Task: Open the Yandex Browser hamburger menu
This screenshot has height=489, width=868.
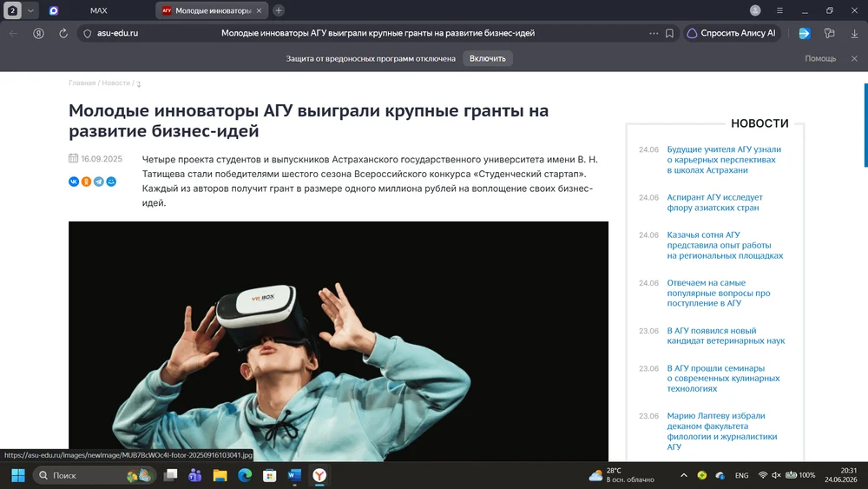Action: [x=779, y=10]
